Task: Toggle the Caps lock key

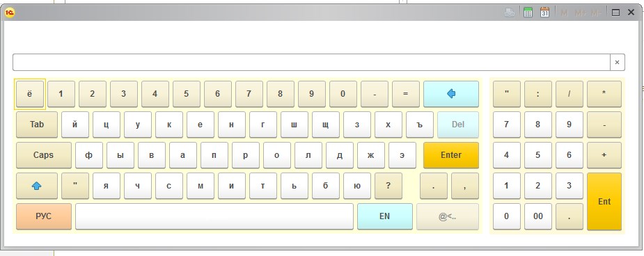Action: [44, 155]
